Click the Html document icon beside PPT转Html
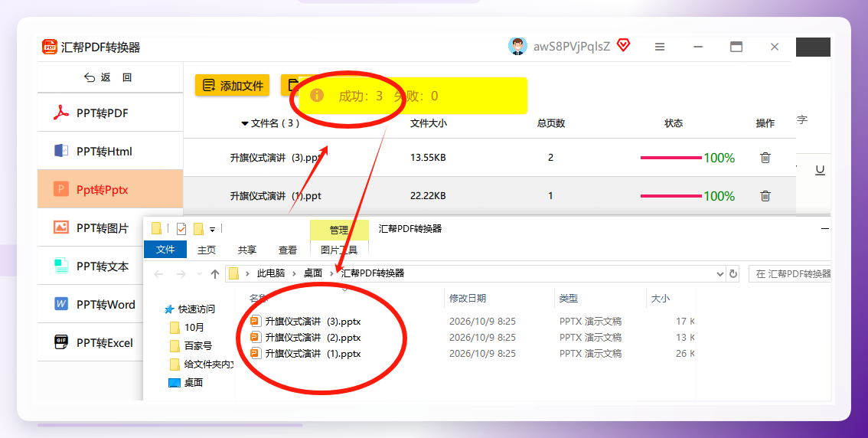868x438 pixels. pyautogui.click(x=61, y=151)
